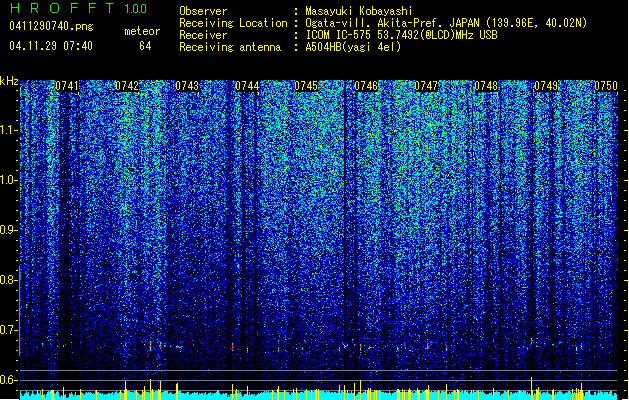Click the 0746 time marker

coord(366,86)
